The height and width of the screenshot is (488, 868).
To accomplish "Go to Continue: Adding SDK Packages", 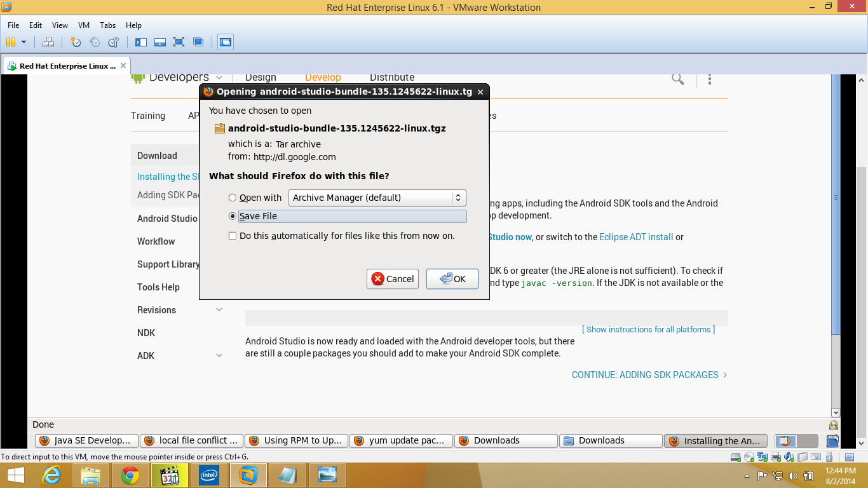I will click(x=649, y=375).
